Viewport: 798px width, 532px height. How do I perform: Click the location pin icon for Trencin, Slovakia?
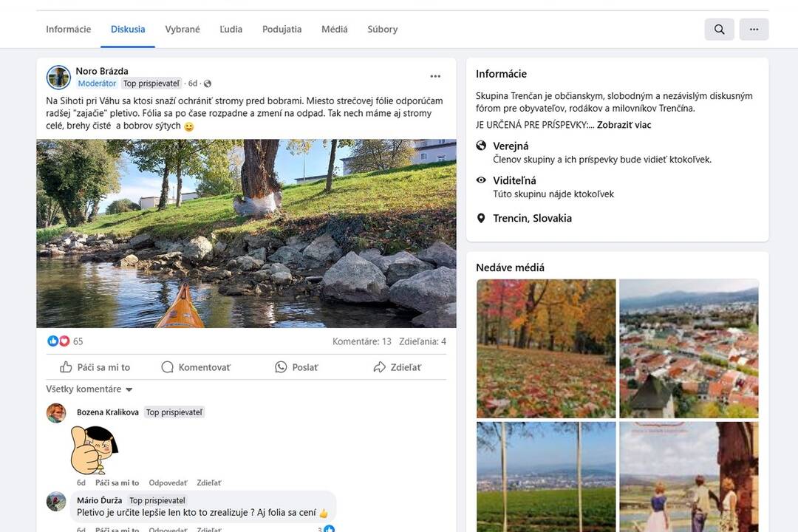click(480, 218)
